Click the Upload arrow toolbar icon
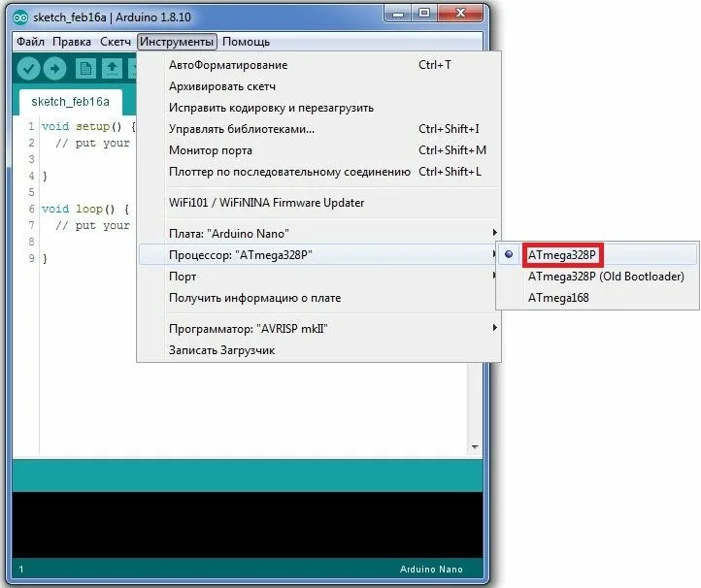This screenshot has width=701, height=588. [55, 69]
